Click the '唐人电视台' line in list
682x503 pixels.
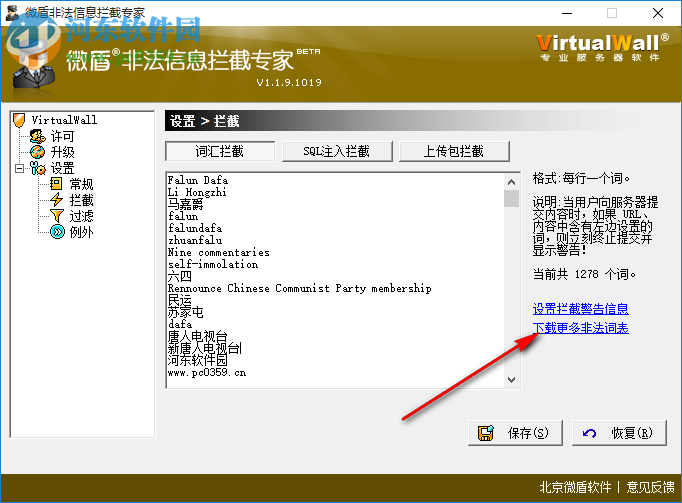coord(197,336)
